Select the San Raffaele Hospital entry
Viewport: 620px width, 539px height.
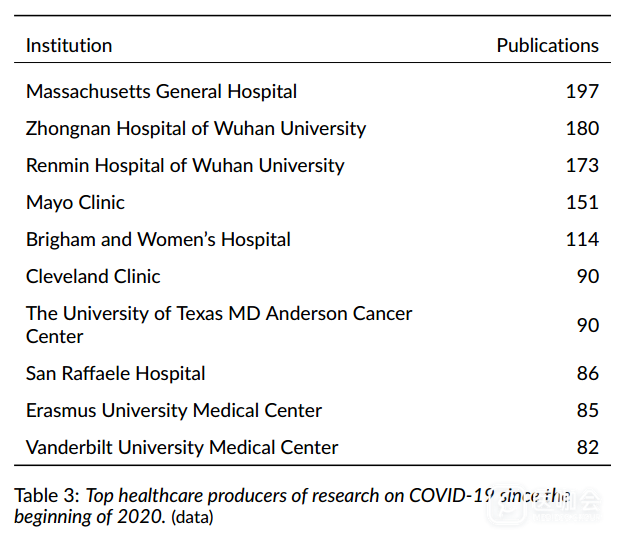116,373
